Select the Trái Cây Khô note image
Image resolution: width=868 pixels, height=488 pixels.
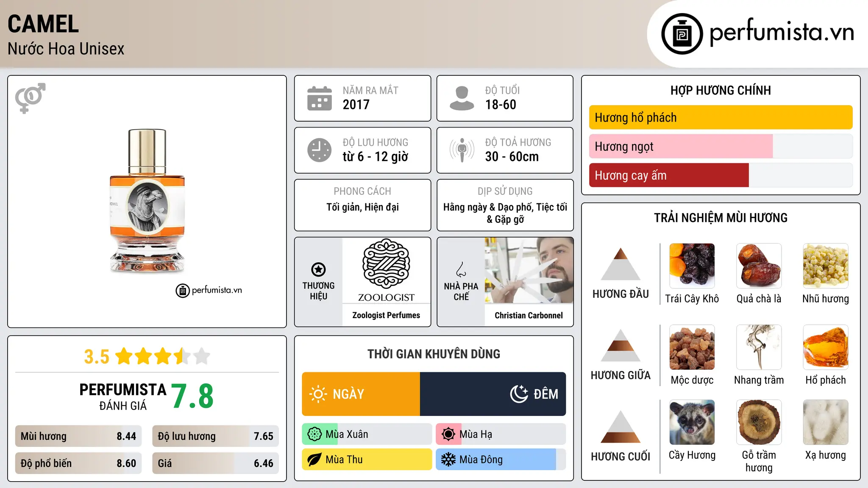(692, 266)
